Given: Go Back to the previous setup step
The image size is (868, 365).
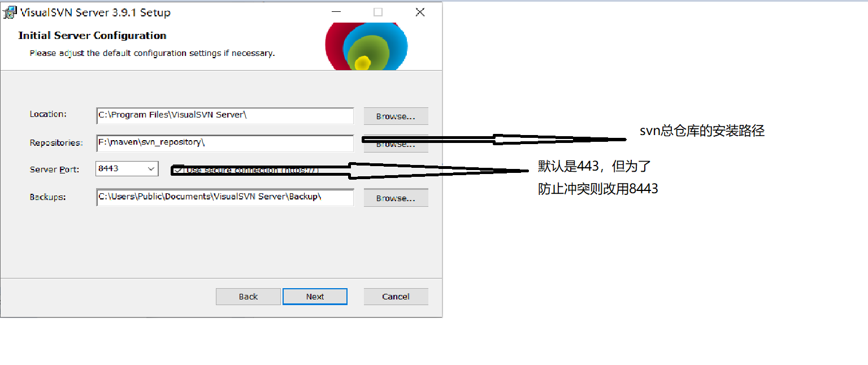Looking at the screenshot, I should [248, 297].
